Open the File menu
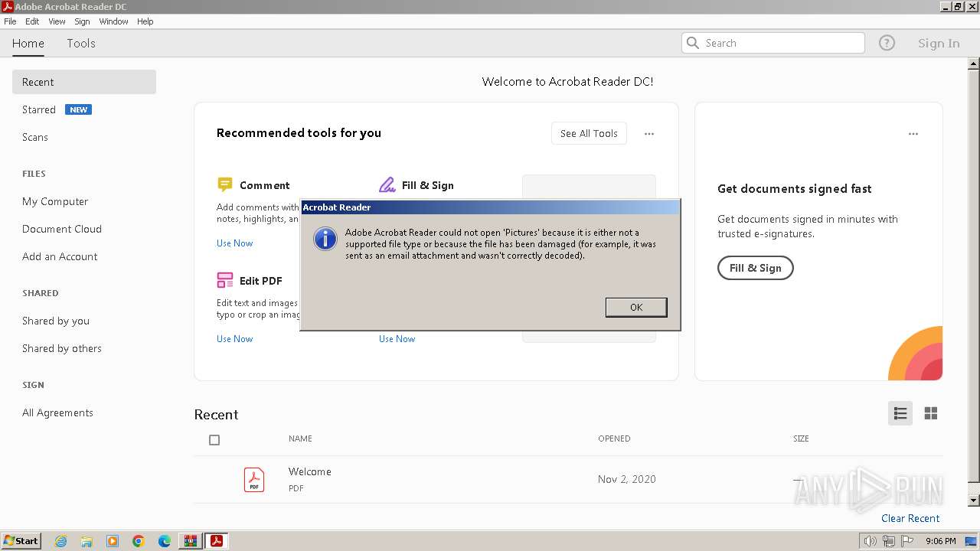 (x=10, y=21)
